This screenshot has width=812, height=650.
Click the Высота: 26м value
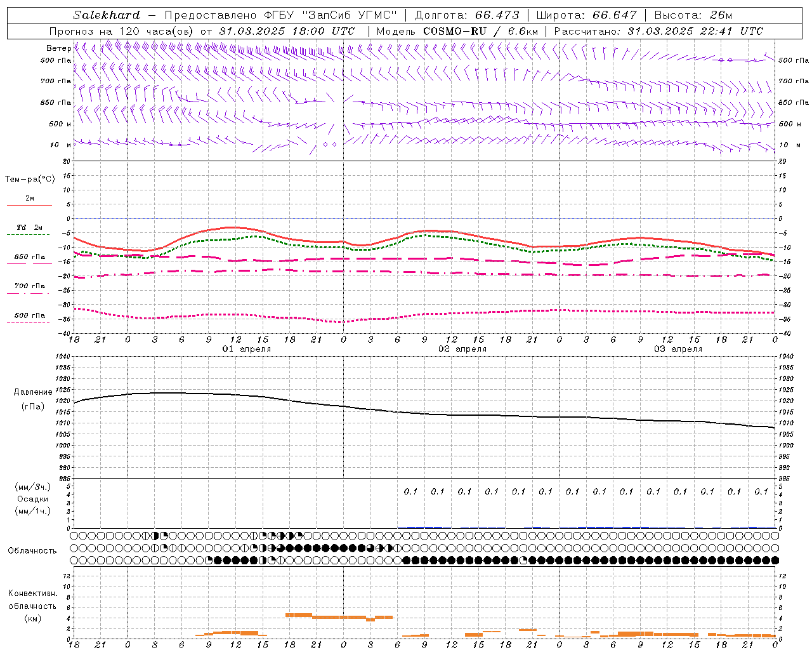coord(693,15)
